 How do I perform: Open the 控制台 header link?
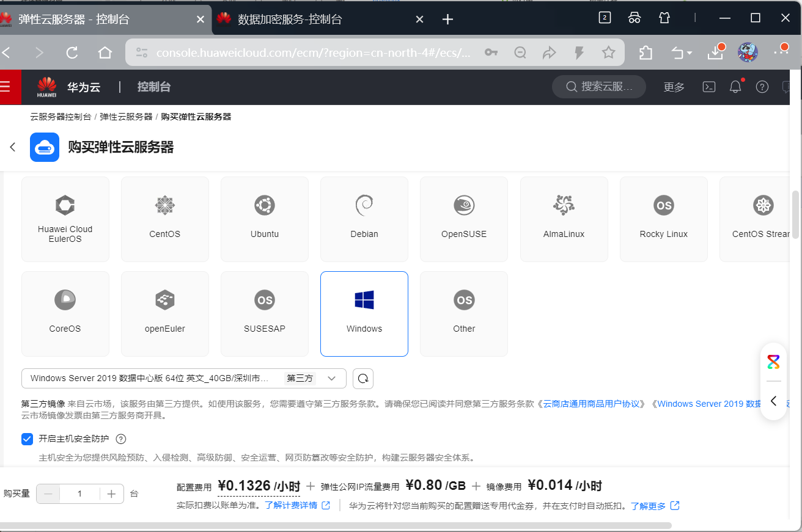click(x=154, y=87)
